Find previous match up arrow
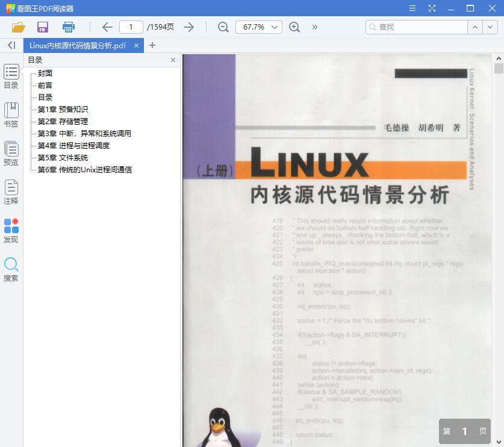The width and height of the screenshot is (504, 447). (x=474, y=27)
